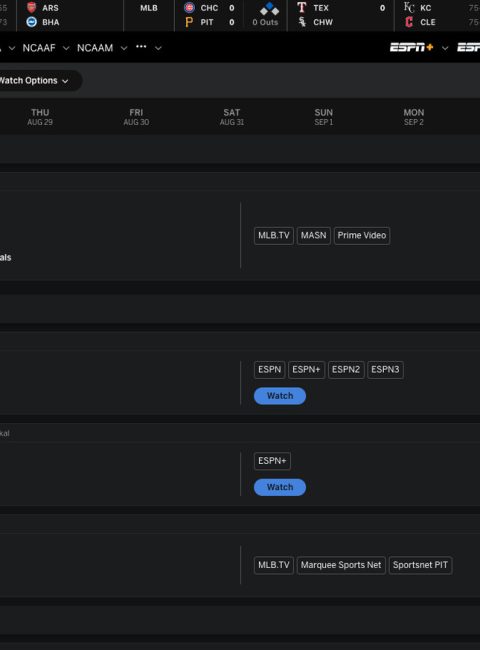Click the Brighton team crest icon

[x=32, y=22]
